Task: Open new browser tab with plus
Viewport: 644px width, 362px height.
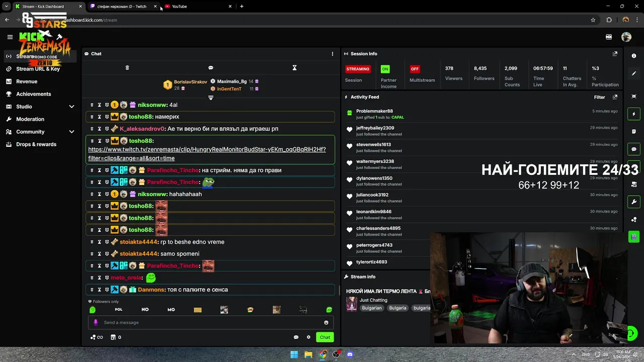Action: coord(242,7)
